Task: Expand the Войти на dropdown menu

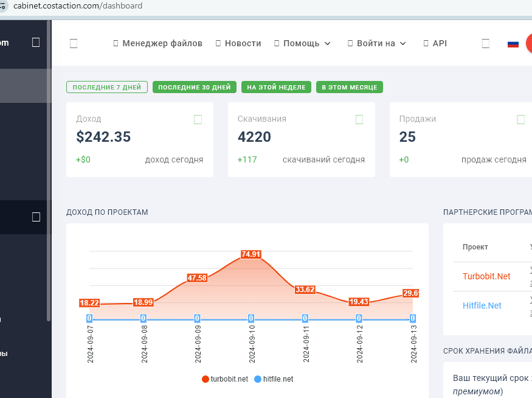Action: click(x=377, y=43)
